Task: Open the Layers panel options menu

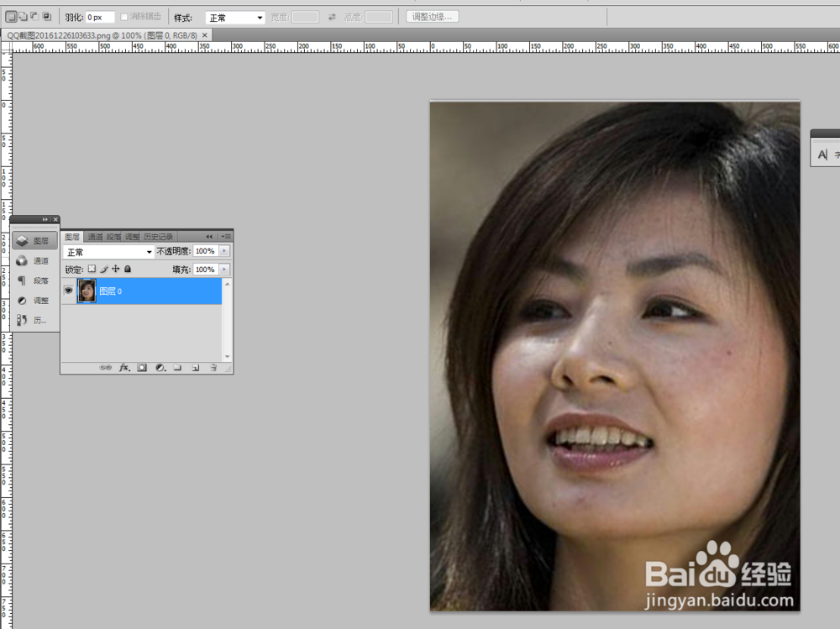Action: pos(227,236)
